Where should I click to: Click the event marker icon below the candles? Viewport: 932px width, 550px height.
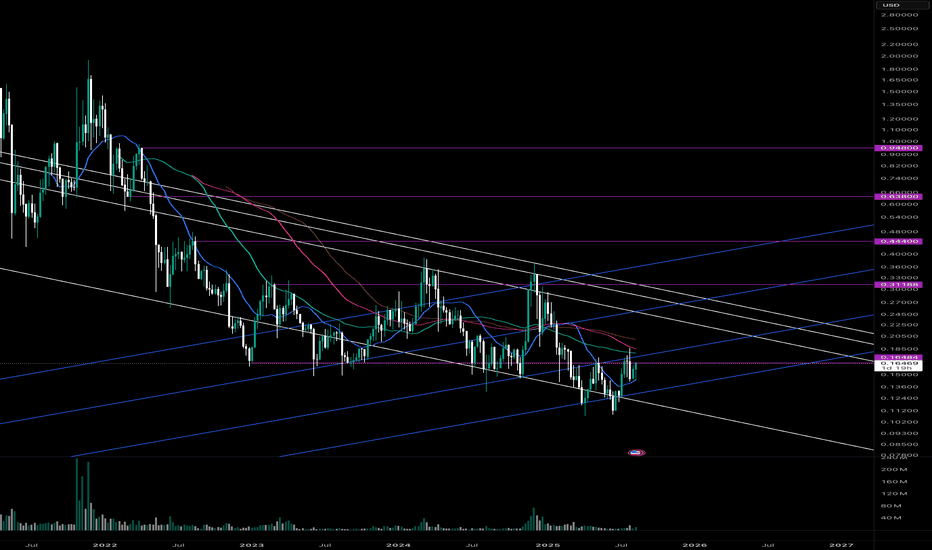coord(637,452)
